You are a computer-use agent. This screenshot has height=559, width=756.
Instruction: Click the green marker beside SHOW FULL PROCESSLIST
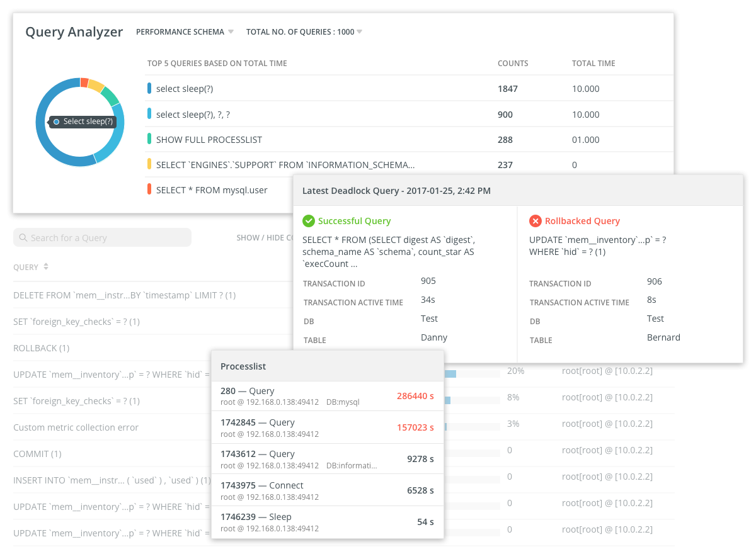point(149,139)
